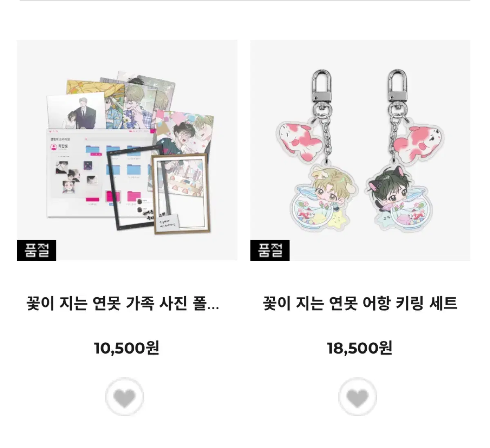This screenshot has height=448, width=490.
Task: Click 품절 badge on keyring set product
Action: (x=270, y=250)
